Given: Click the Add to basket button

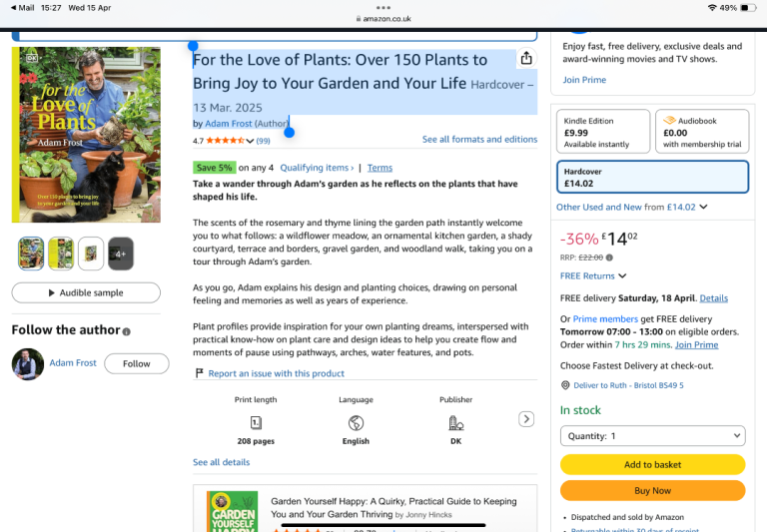Looking at the screenshot, I should pos(652,464).
